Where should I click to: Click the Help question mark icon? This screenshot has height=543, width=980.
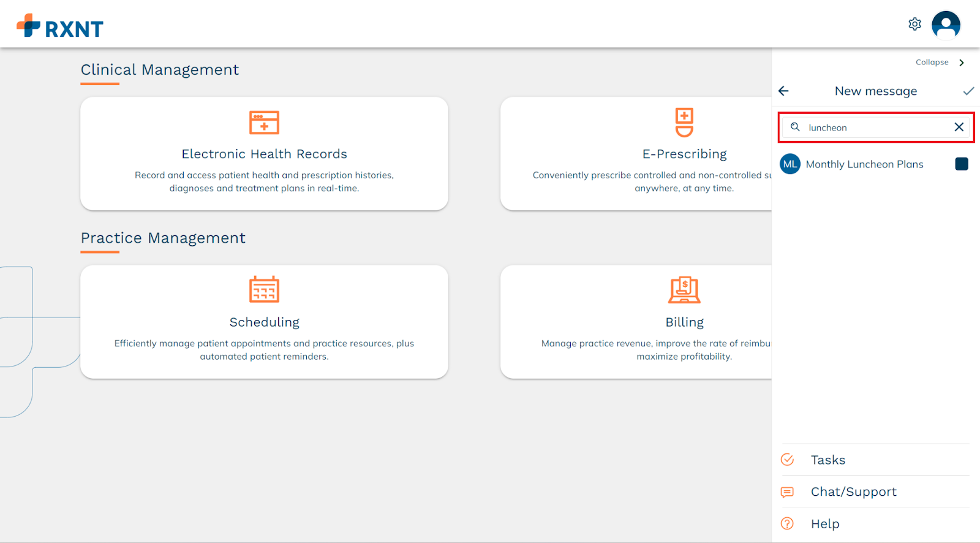click(x=787, y=523)
